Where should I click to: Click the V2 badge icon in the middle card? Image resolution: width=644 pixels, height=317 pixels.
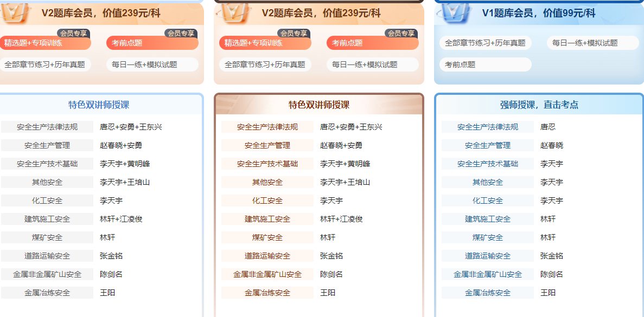click(x=235, y=12)
